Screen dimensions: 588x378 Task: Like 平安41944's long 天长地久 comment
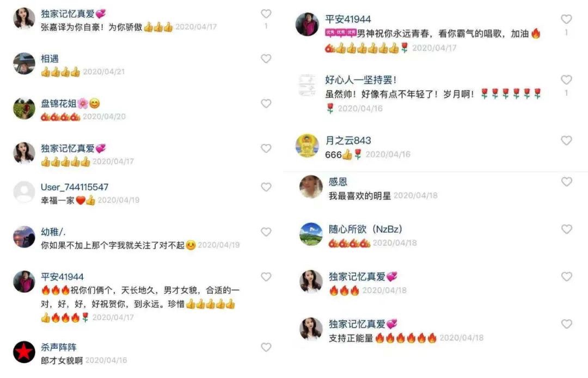266,277
